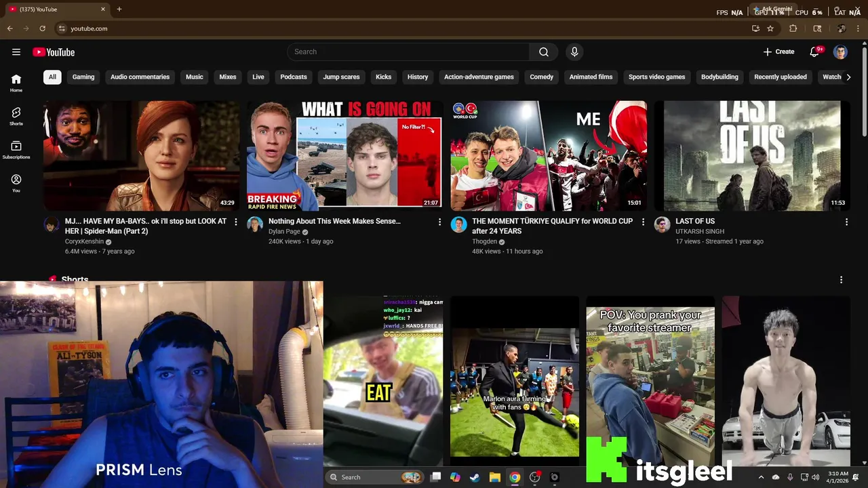Image resolution: width=868 pixels, height=488 pixels.
Task: Open the Chrome profile avatar
Action: click(x=842, y=28)
